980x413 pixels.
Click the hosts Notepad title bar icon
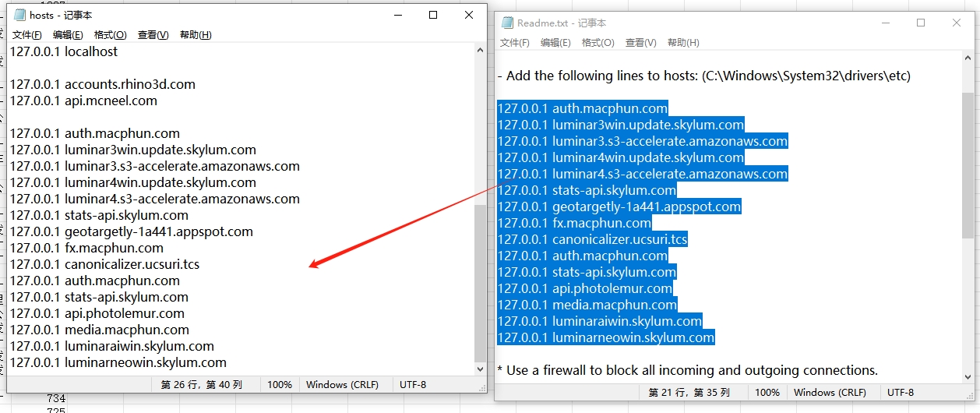click(x=19, y=15)
